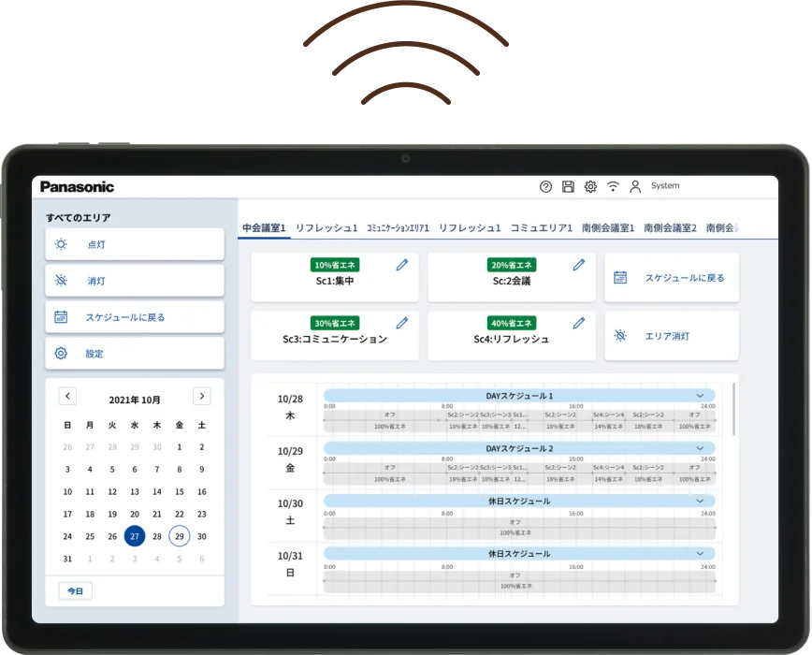
Task: Click the 消灯 crossed sun icon
Action: click(x=61, y=280)
